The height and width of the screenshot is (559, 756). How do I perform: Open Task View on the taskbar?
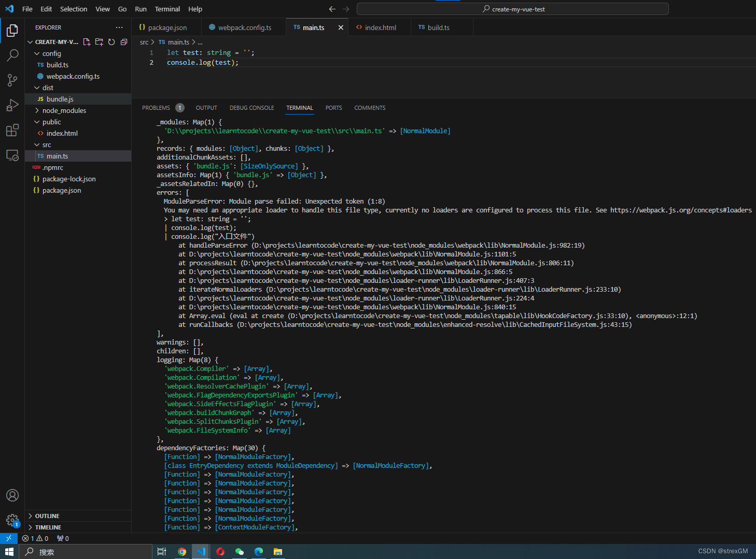coord(162,552)
